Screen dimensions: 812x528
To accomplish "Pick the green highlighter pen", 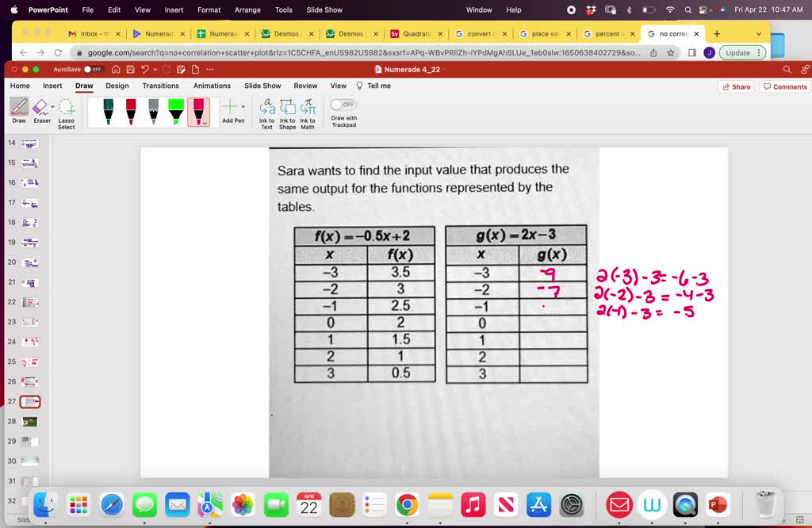I will click(x=174, y=111).
